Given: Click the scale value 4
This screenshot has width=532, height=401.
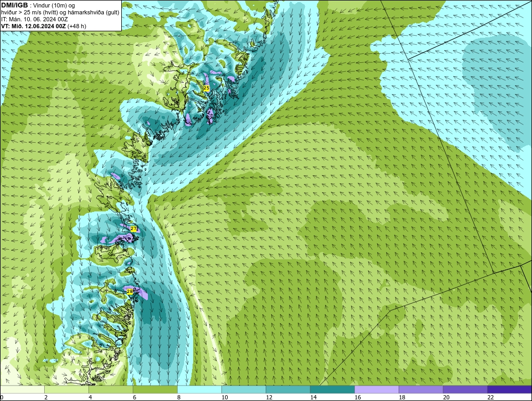Looking at the screenshot, I should click(90, 398).
